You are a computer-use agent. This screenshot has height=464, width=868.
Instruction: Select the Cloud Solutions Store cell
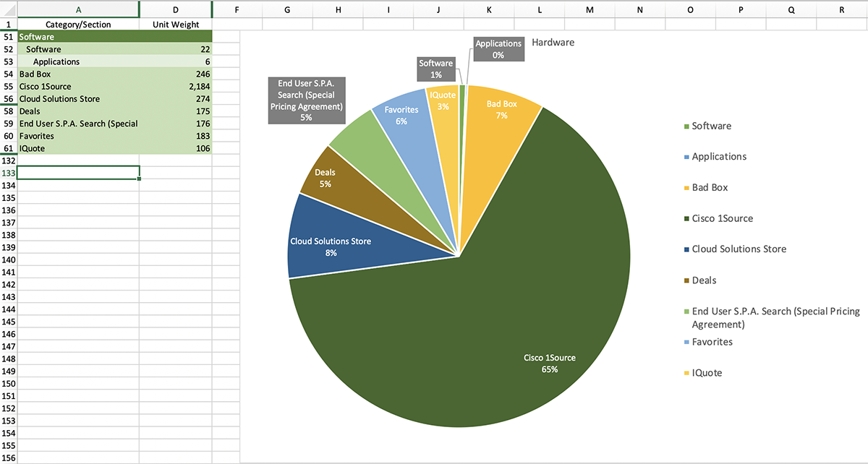[x=78, y=99]
